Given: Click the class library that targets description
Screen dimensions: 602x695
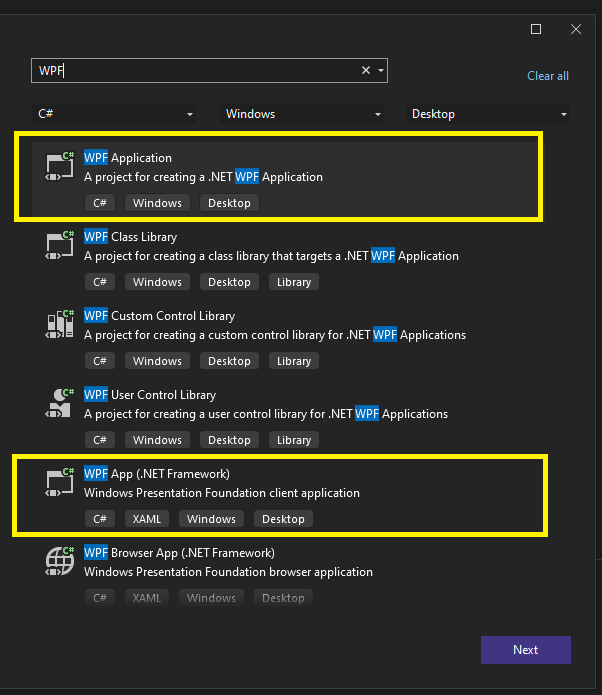Looking at the screenshot, I should (x=271, y=256).
